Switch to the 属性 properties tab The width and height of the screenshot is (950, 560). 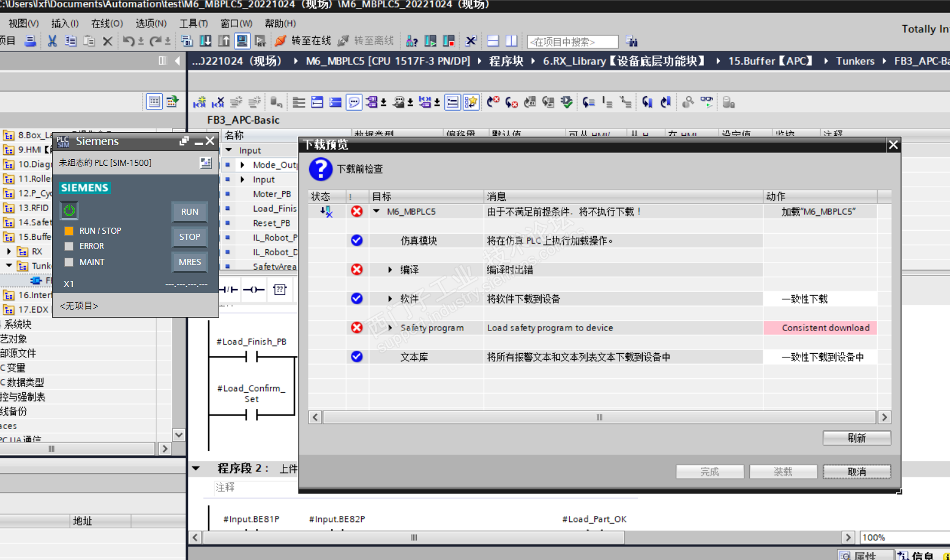pyautogui.click(x=865, y=555)
